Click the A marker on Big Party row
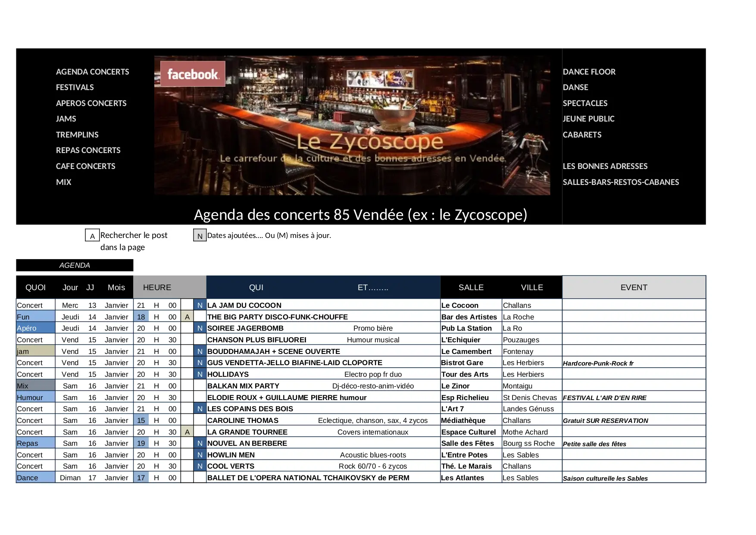Viewport: 756px width, 535px height. (187, 317)
